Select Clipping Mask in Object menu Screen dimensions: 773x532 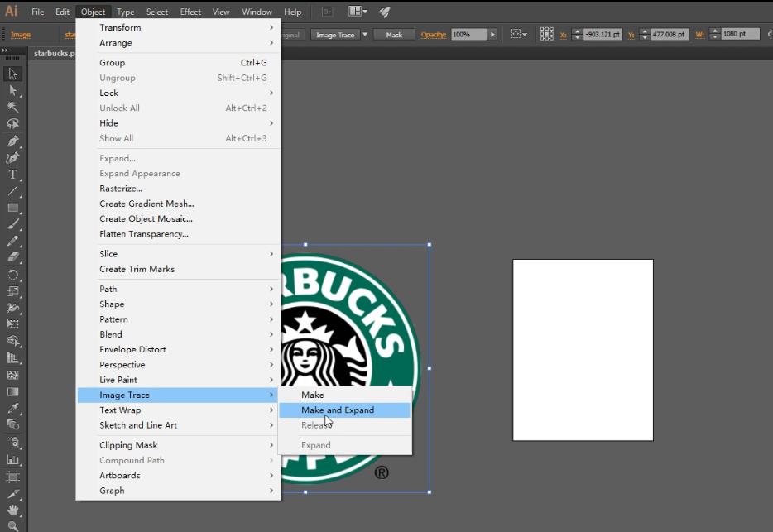[x=128, y=445]
